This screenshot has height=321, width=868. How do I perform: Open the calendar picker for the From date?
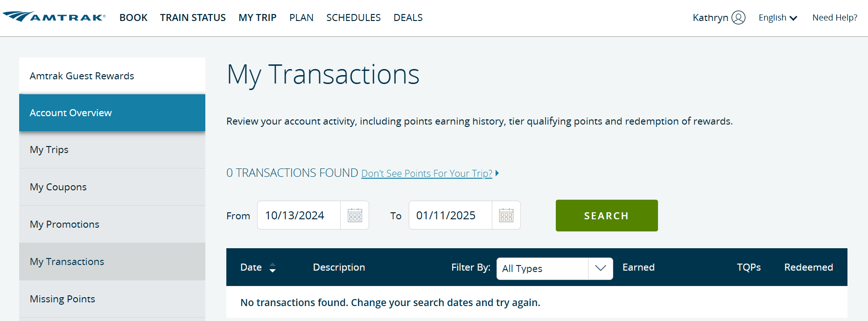point(354,215)
